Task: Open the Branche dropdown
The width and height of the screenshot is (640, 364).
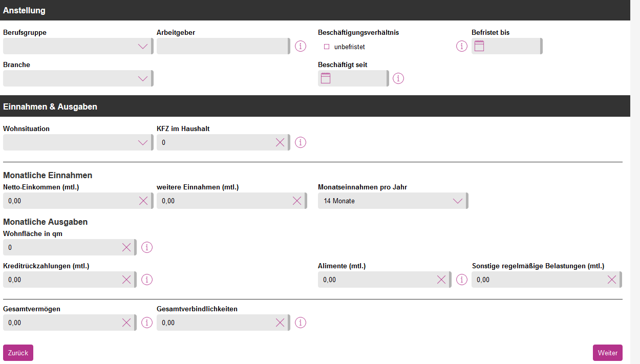Action: 143,78
